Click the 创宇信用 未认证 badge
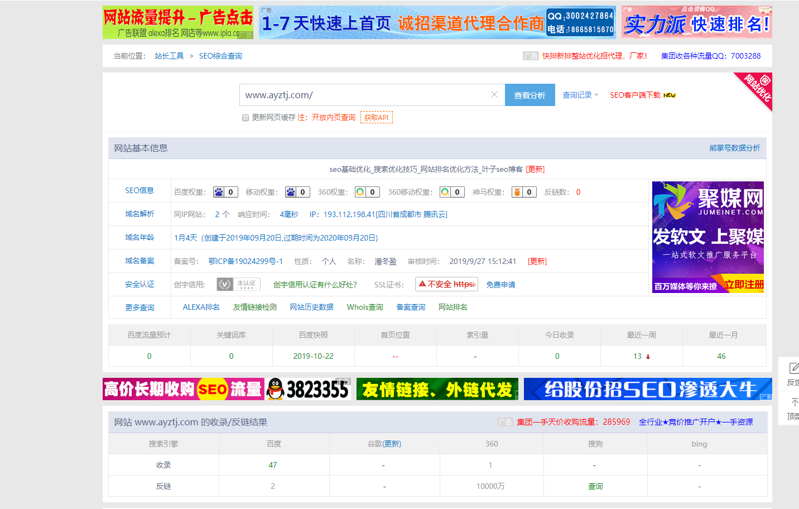 click(238, 284)
